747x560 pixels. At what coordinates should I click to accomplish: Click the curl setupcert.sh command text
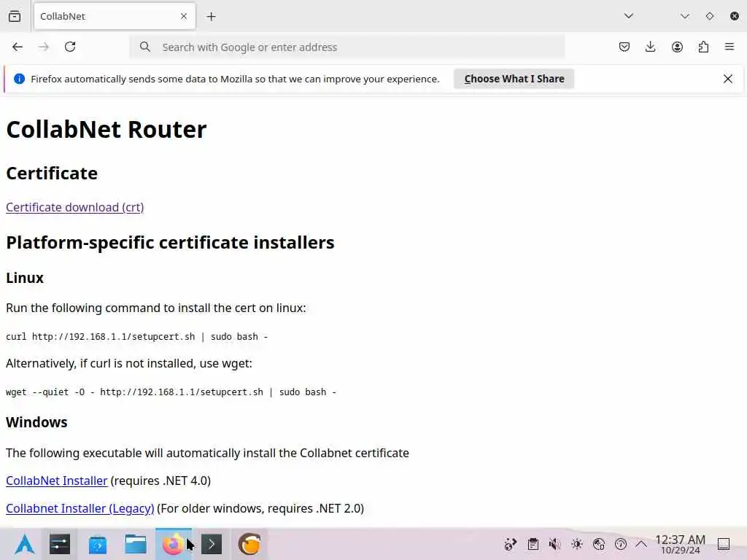(136, 337)
